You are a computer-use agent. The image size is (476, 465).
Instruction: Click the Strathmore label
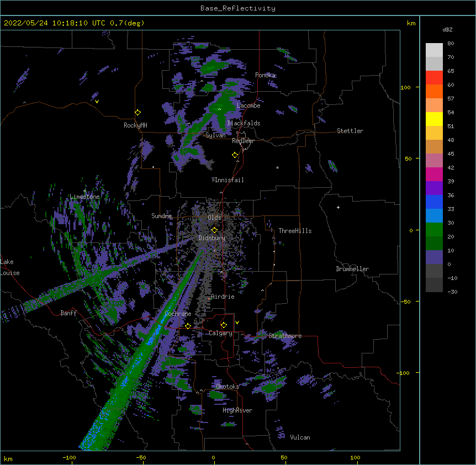point(285,336)
